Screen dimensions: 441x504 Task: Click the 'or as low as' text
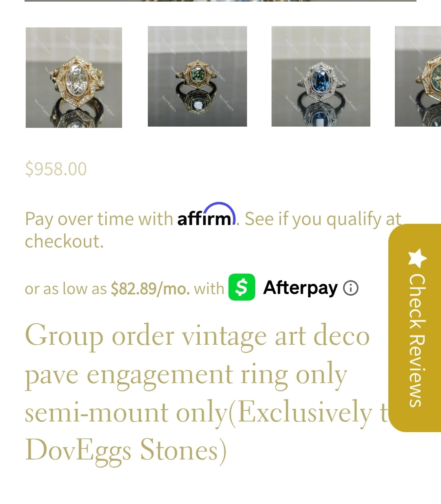(x=66, y=289)
